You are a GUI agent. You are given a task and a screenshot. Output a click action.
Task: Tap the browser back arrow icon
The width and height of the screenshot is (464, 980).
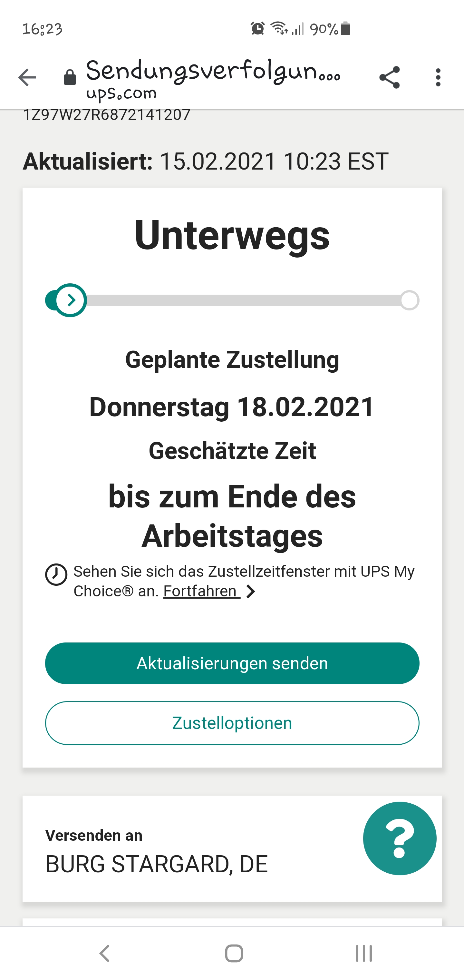pos(27,78)
